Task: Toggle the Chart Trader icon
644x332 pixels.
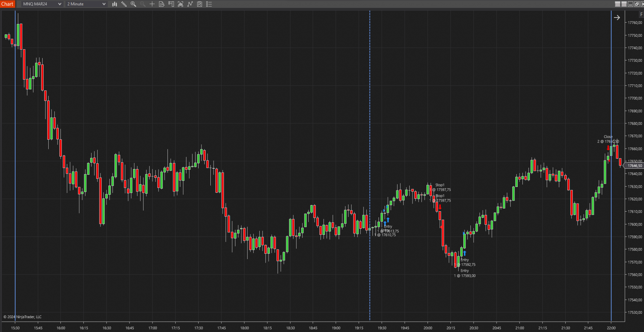Action: pyautogui.click(x=171, y=4)
